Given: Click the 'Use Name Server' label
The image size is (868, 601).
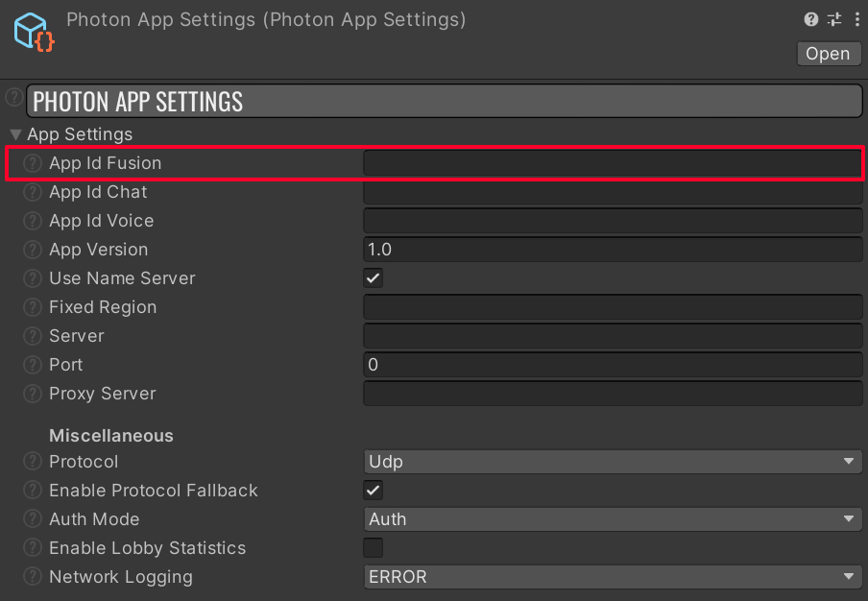Looking at the screenshot, I should pos(122,278).
